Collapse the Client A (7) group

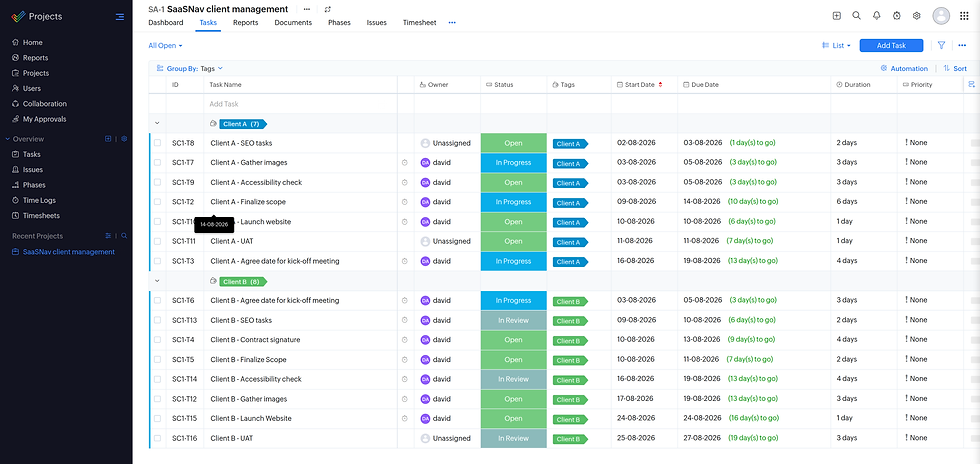point(157,123)
